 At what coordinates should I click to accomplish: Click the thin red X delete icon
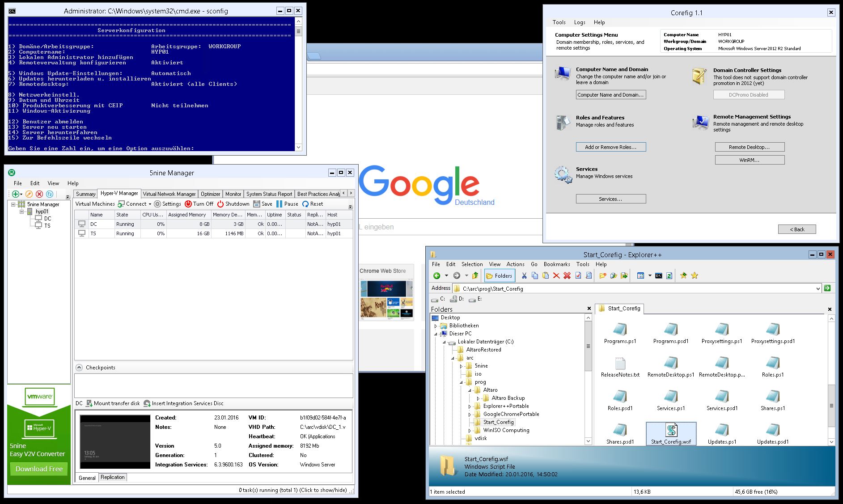(556, 275)
